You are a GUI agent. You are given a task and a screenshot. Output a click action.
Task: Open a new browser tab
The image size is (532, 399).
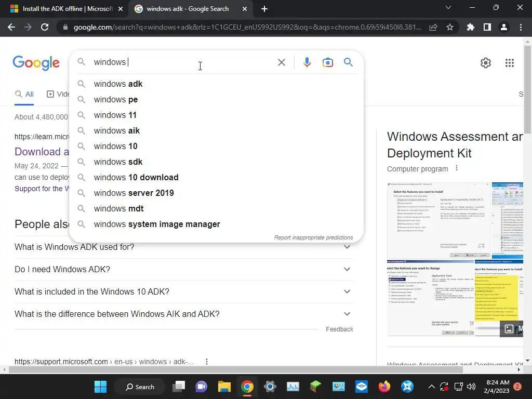264,9
